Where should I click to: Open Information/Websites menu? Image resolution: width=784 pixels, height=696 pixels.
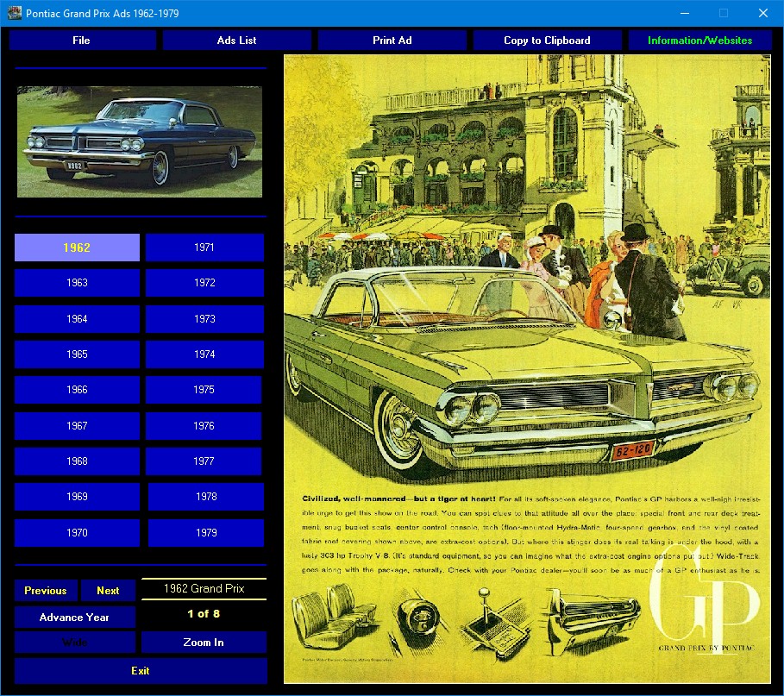click(x=700, y=41)
